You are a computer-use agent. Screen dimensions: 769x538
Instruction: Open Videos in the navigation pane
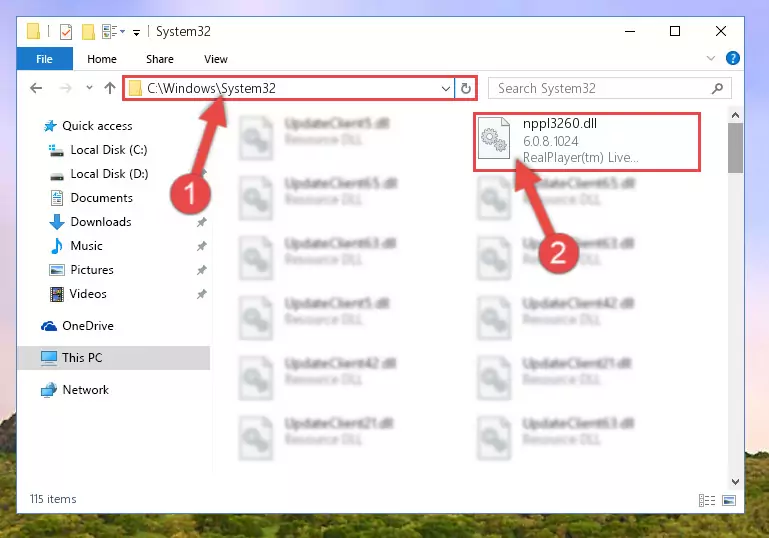click(88, 294)
